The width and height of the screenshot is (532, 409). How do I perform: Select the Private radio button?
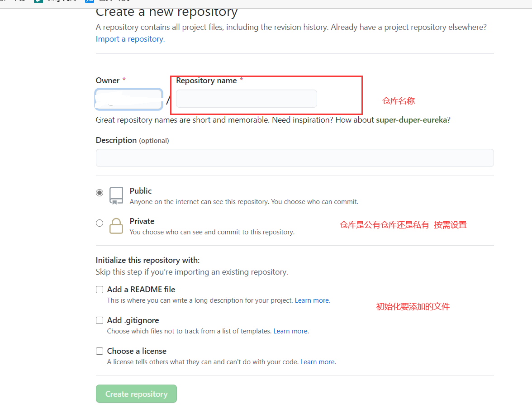point(100,223)
